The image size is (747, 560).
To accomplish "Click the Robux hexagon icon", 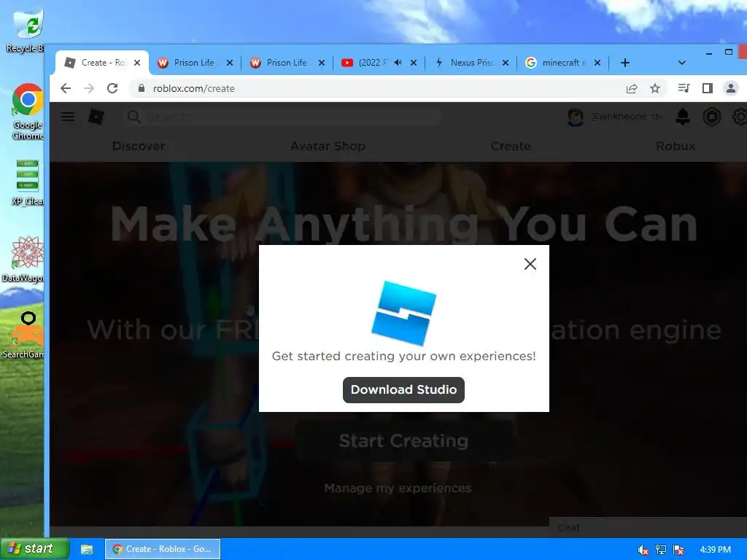I will (712, 117).
